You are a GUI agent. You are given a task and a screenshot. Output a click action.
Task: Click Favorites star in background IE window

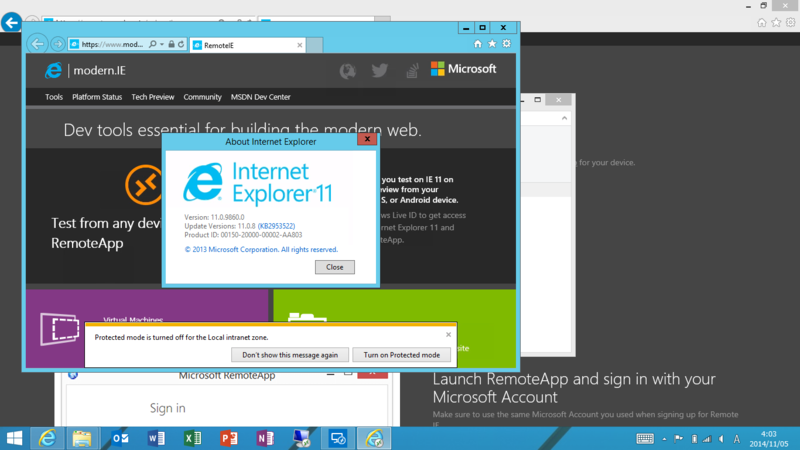[776, 22]
